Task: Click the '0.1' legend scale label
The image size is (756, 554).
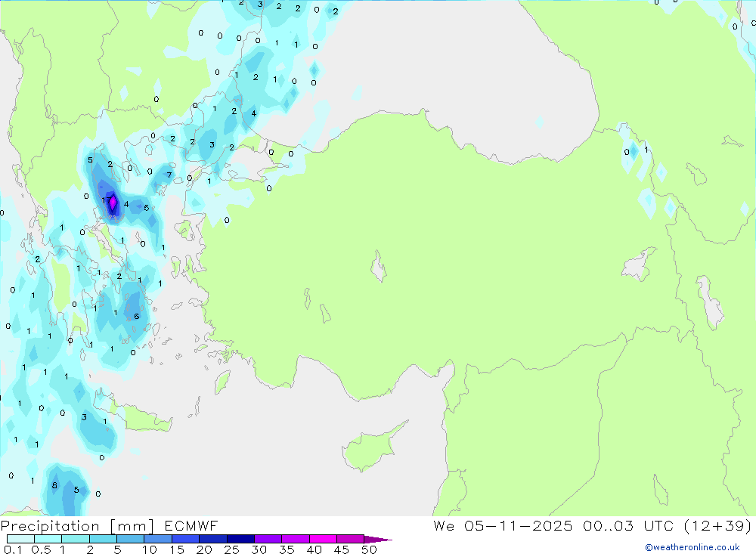Action: (x=13, y=549)
